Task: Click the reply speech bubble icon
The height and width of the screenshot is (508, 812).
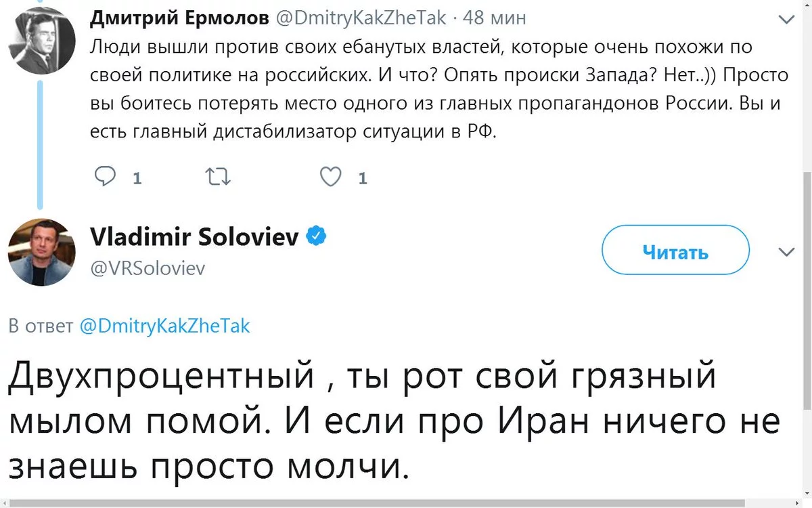Action: [105, 177]
